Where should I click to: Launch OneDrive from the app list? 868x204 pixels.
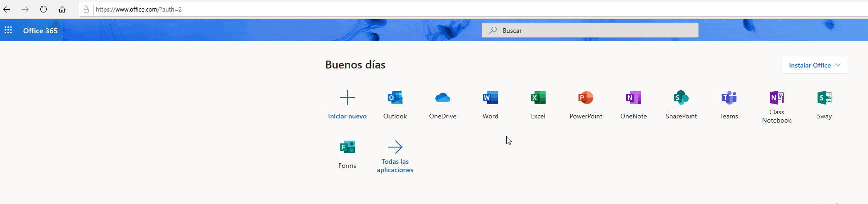442,98
